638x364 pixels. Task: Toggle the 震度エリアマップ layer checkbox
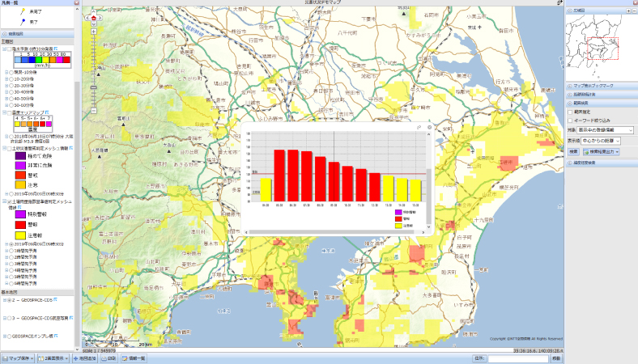point(10,112)
